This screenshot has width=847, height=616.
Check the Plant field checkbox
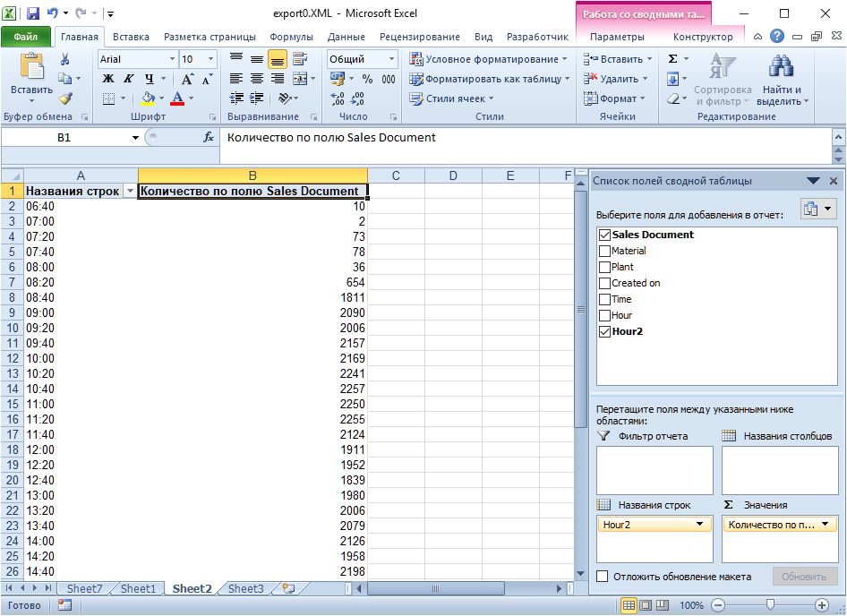[x=605, y=268]
